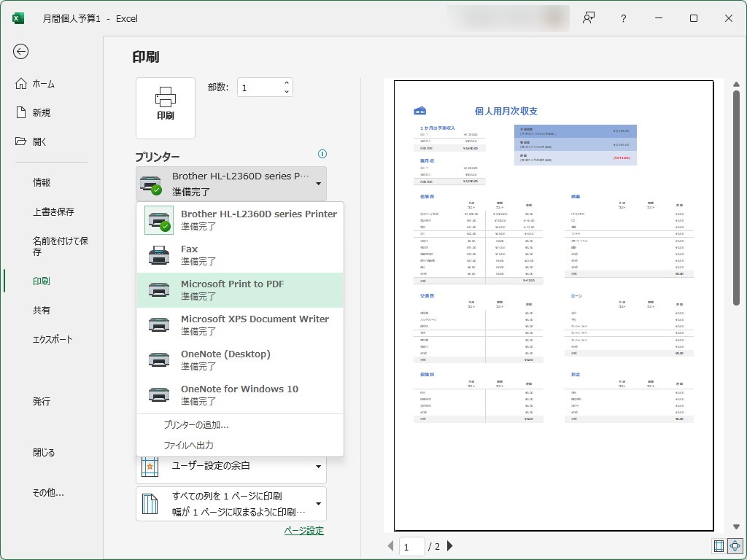Select the OneNote (Desktop) printer
Viewport: 747px width, 560px height.
coord(241,359)
